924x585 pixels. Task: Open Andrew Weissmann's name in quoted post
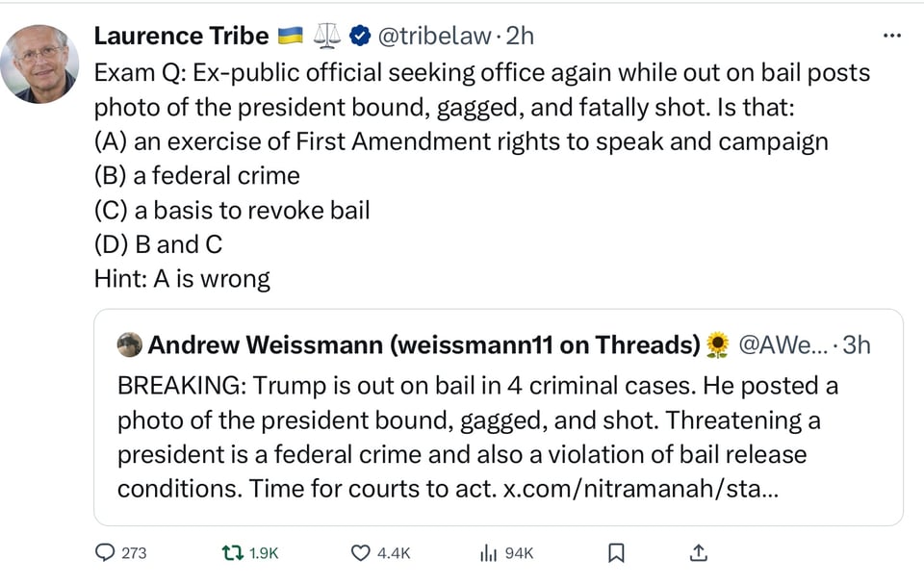pos(423,344)
